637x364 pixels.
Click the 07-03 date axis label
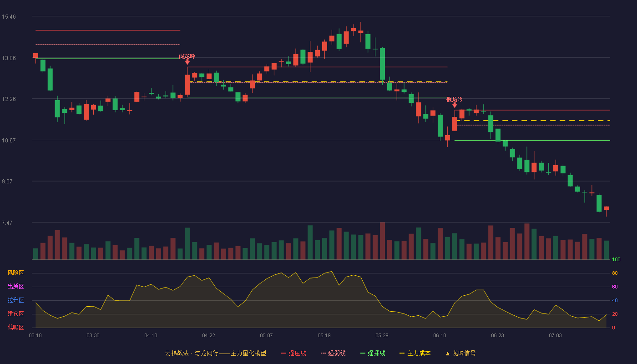click(555, 335)
